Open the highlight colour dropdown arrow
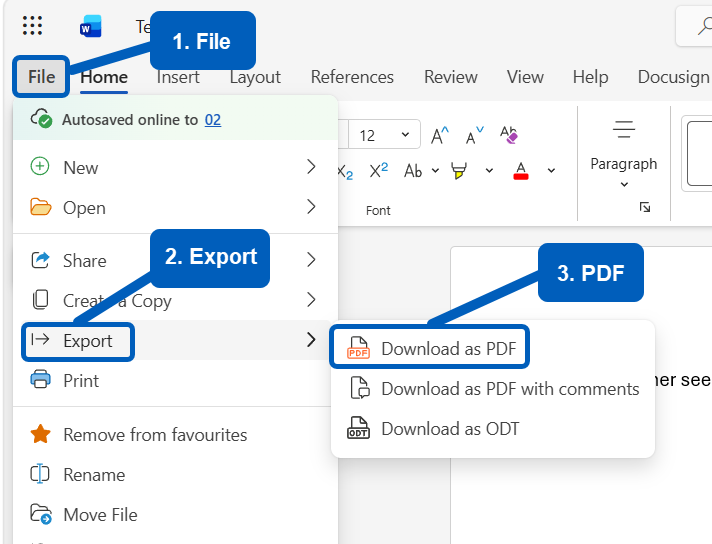Image resolution: width=712 pixels, height=544 pixels. 489,171
